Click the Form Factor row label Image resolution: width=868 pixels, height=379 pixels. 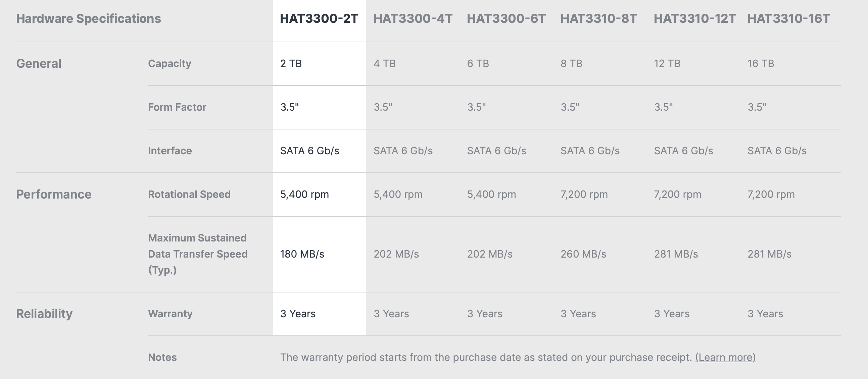tap(177, 107)
